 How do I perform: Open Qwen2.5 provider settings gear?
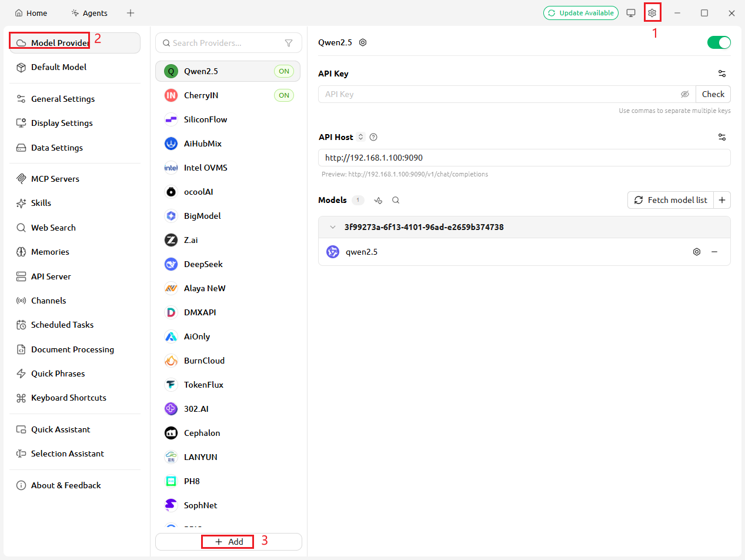pyautogui.click(x=363, y=42)
